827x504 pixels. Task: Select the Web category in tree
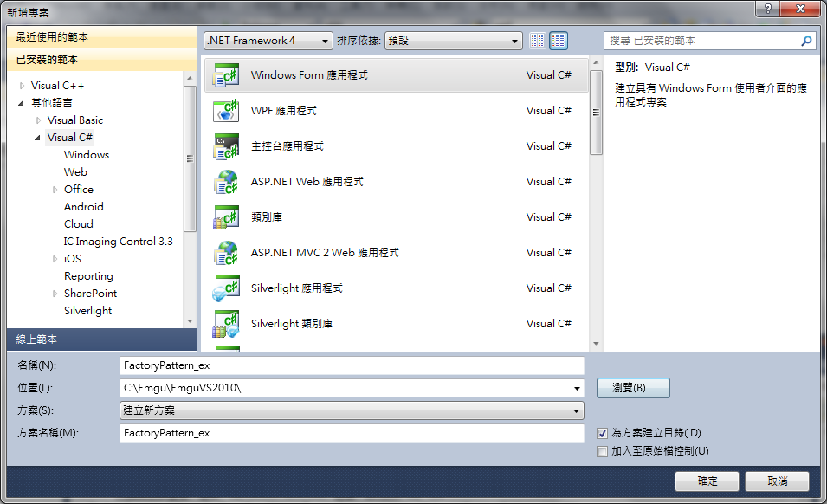(75, 172)
